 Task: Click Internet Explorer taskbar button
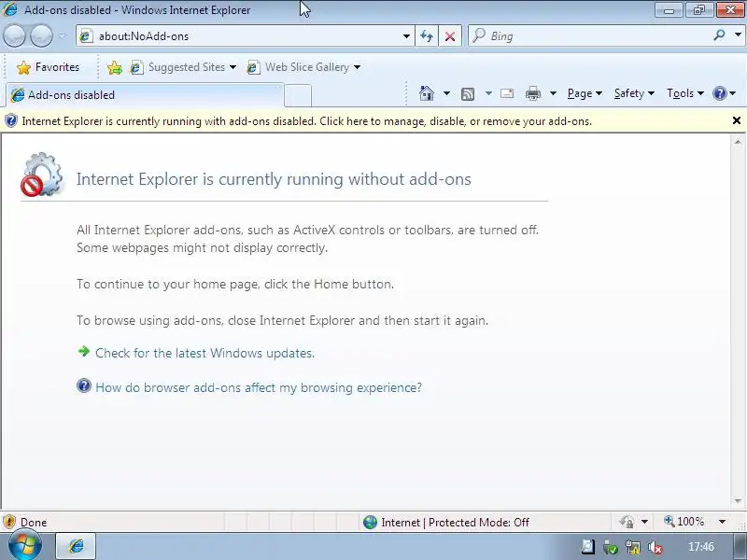(x=76, y=546)
